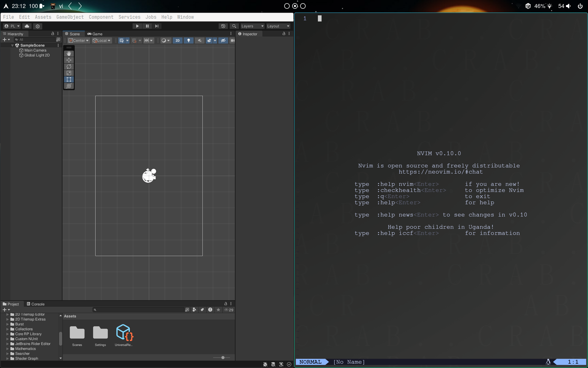588x368 pixels.
Task: Switch to the Game tab
Action: click(95, 34)
